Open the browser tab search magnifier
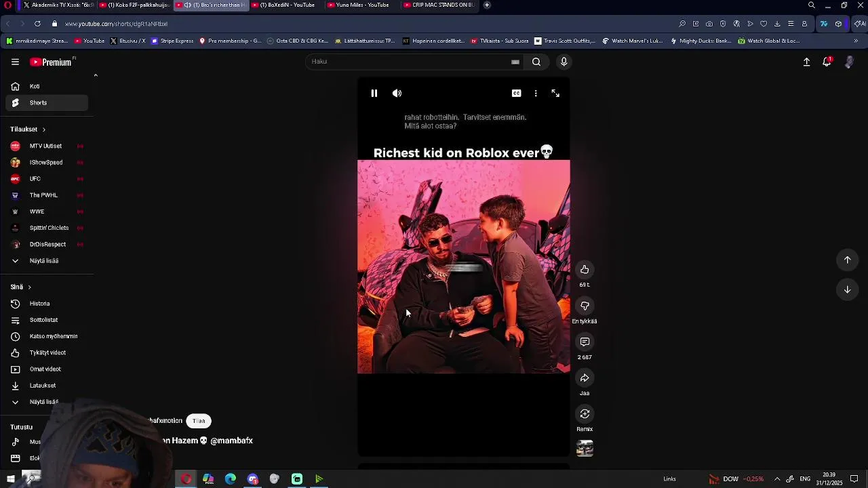Screen dimensions: 868x488 (x=812, y=5)
